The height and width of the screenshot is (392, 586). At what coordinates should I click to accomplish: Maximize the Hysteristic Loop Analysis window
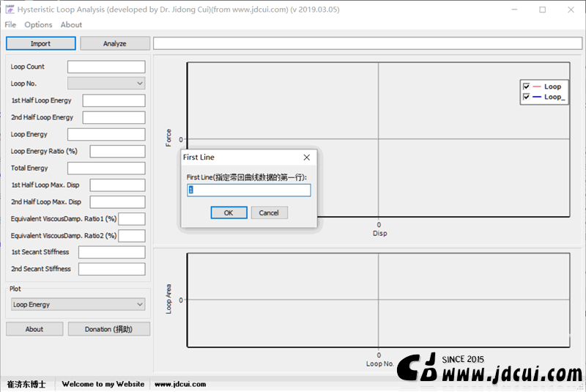(543, 10)
